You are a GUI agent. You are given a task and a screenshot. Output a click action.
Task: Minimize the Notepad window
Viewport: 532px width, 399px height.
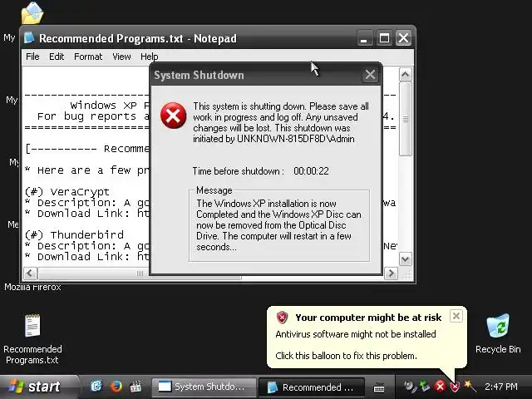coord(364,38)
